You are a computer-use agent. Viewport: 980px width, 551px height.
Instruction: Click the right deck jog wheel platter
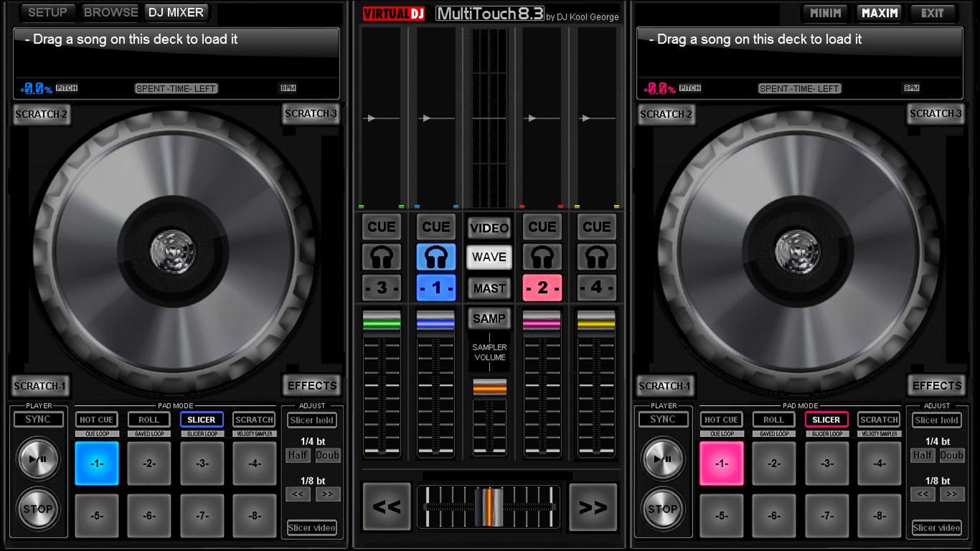pos(799,251)
